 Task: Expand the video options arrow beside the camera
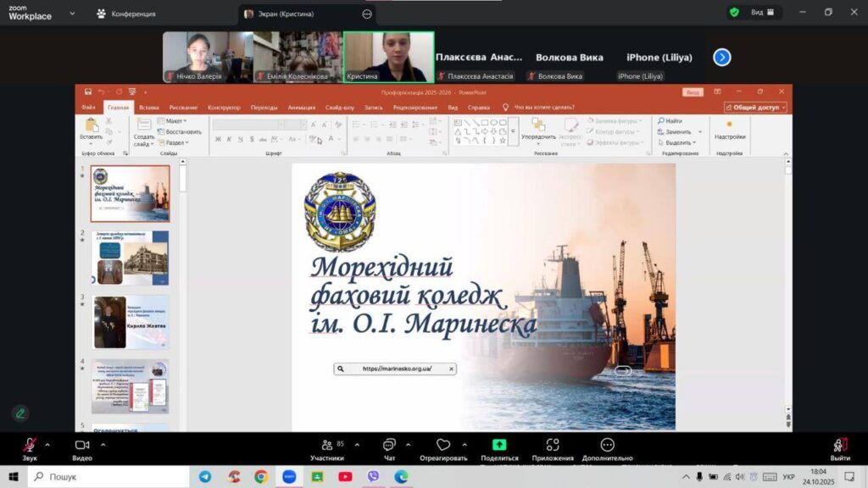(103, 444)
